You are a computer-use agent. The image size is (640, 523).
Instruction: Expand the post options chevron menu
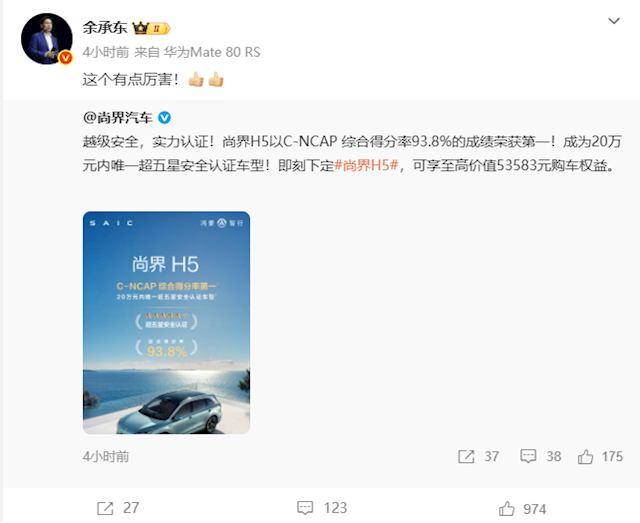(x=614, y=21)
